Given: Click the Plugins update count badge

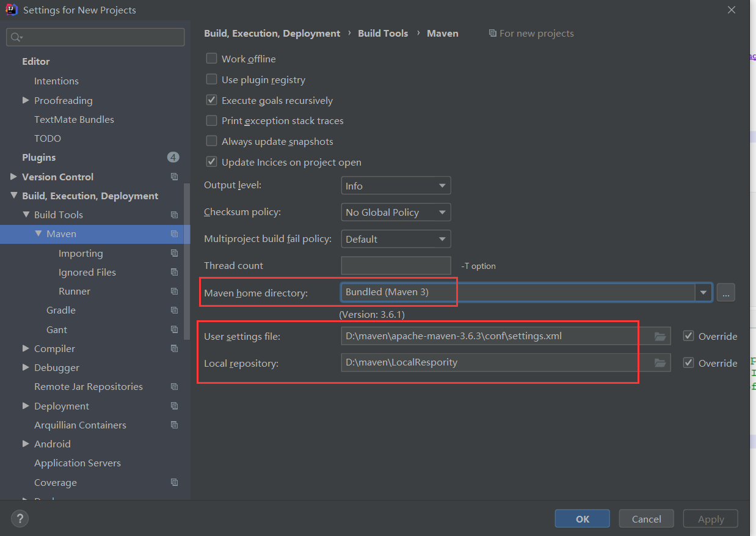Looking at the screenshot, I should (173, 157).
